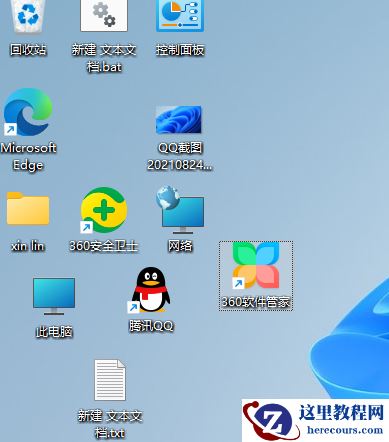This screenshot has height=442, width=389.
Task: Click the 腾讯QQ text label
Action: pos(151,326)
